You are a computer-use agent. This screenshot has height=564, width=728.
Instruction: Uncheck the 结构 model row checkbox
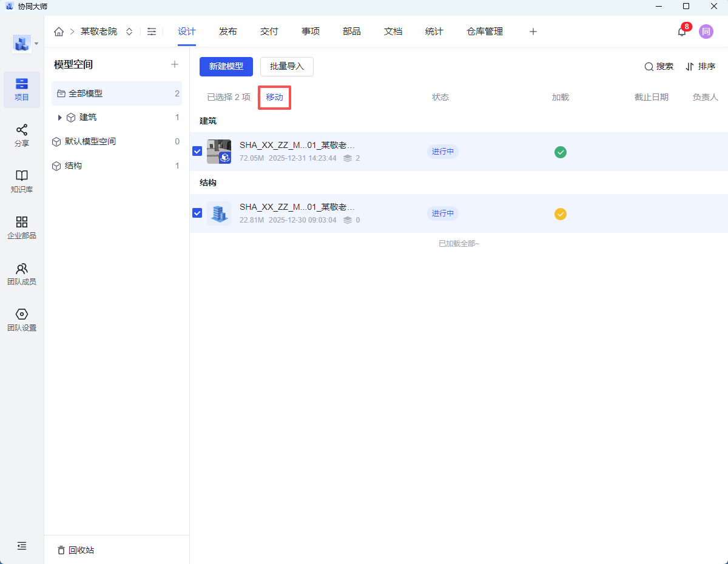point(197,213)
